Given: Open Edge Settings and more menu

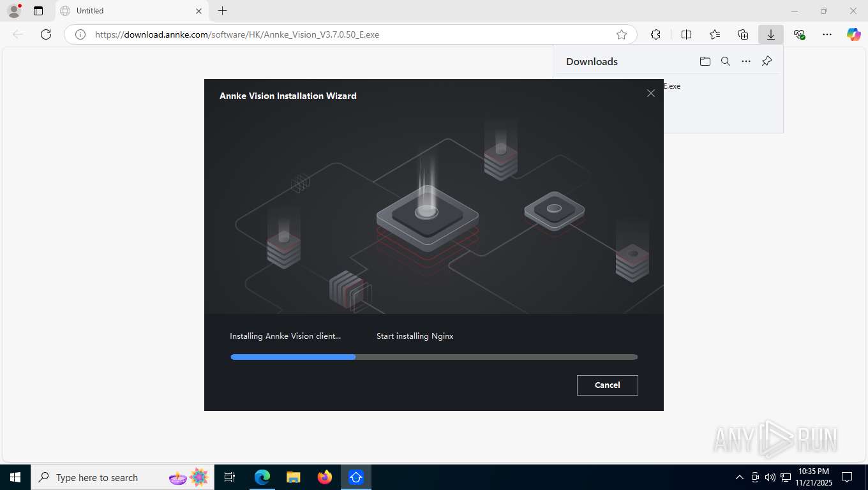Looking at the screenshot, I should [827, 34].
